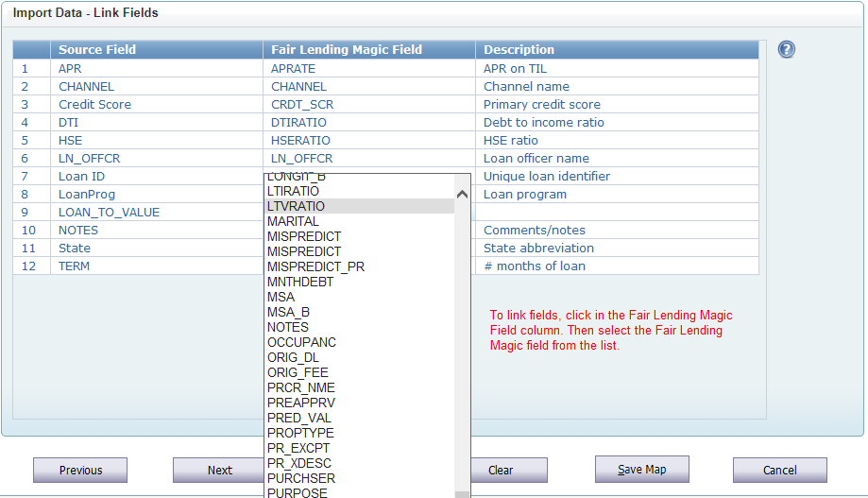Select OCCUPANC from the field list
Screen dimensions: 868x498
[360, 342]
